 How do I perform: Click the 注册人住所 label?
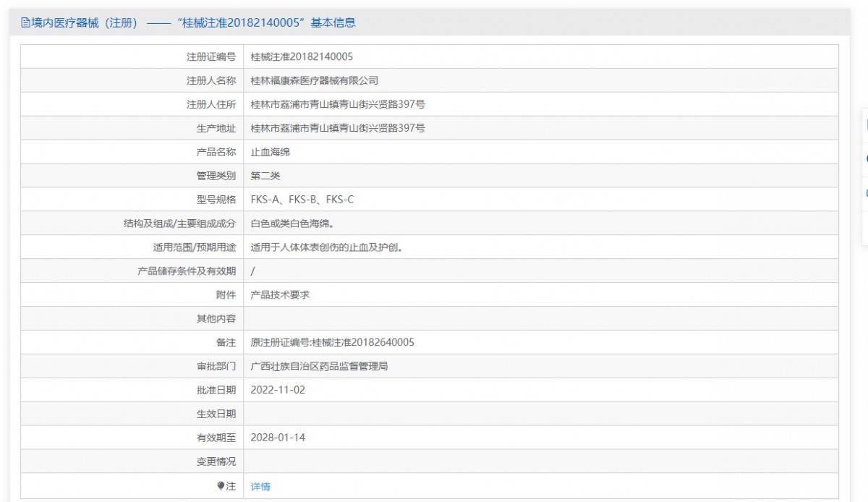click(211, 104)
